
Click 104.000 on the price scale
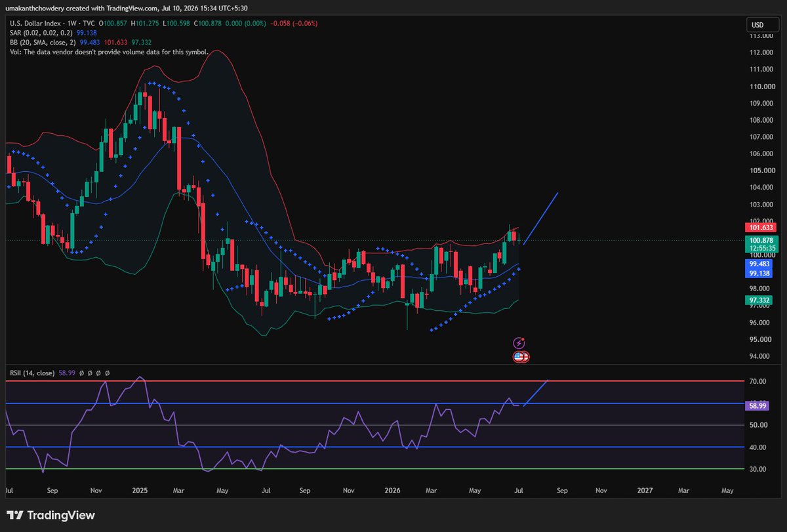point(761,188)
